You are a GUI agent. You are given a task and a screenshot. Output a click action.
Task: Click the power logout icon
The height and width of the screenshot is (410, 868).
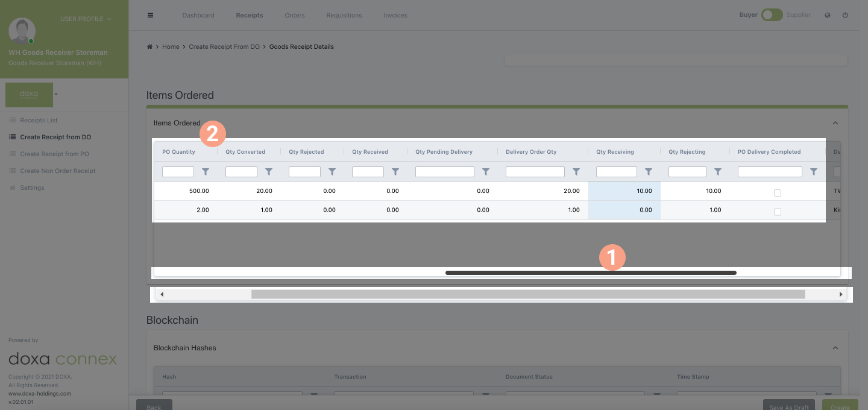845,15
